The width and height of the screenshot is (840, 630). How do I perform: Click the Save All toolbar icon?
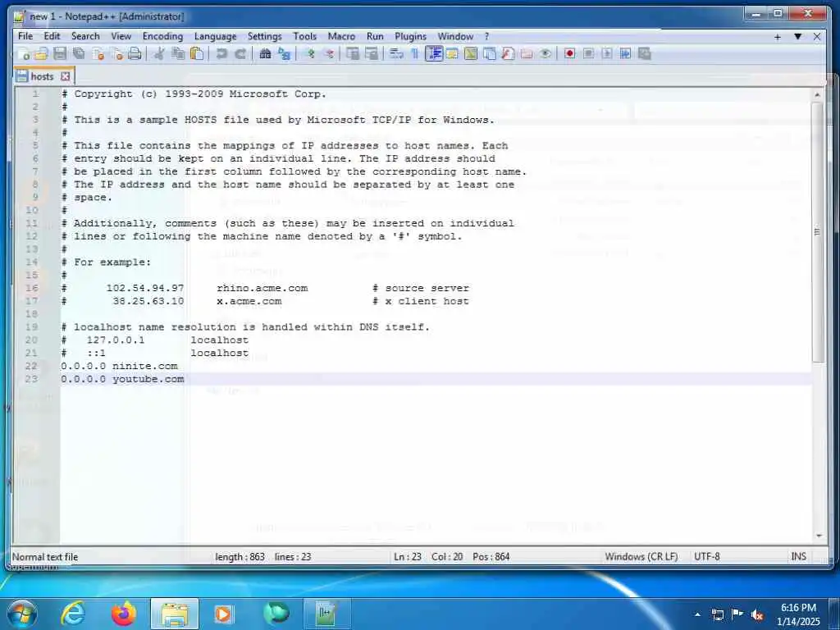pos(79,53)
